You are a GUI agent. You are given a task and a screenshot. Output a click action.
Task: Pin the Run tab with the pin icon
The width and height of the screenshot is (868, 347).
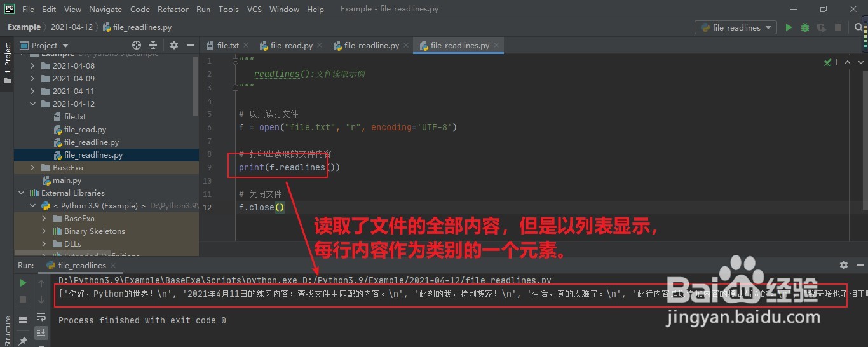[x=23, y=341]
